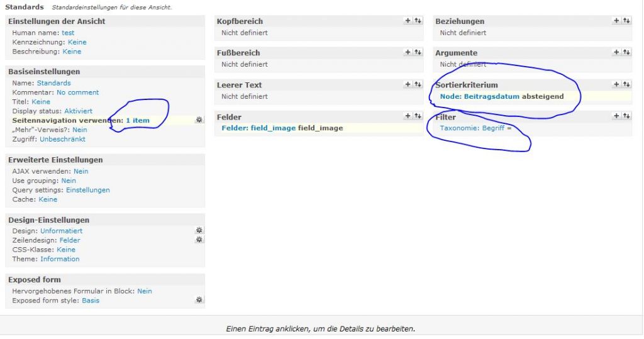644x339 pixels.
Task: Open gear settings for Design Unformatiert
Action: 199,231
